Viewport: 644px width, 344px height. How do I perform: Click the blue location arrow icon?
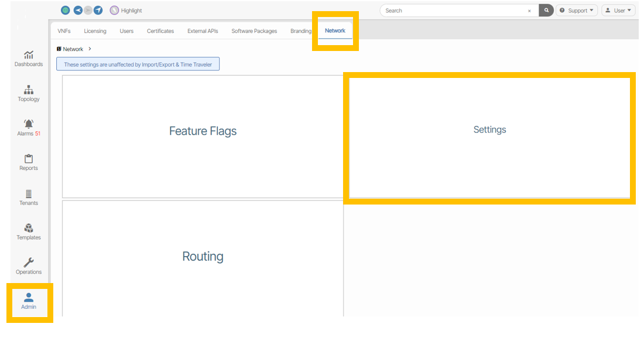pyautogui.click(x=98, y=11)
